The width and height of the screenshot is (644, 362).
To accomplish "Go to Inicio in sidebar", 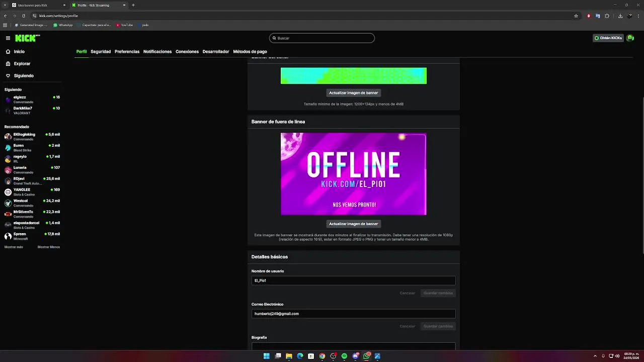I will tap(15, 52).
